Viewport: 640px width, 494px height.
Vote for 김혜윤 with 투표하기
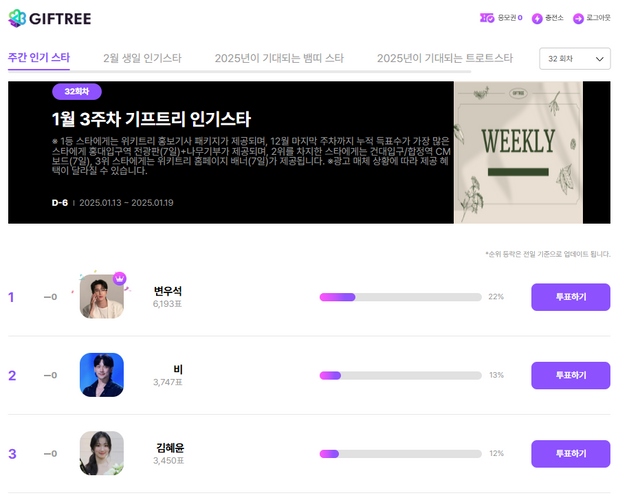point(571,454)
